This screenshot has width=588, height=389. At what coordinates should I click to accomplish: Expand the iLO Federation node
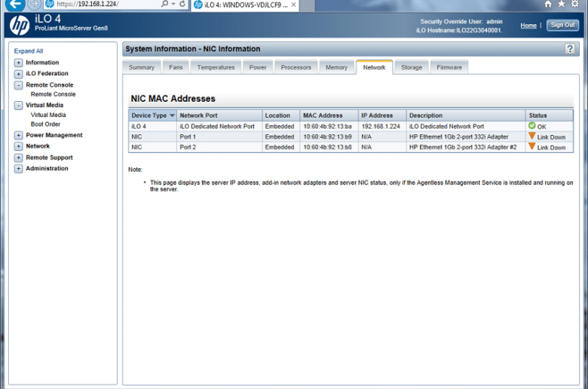18,74
